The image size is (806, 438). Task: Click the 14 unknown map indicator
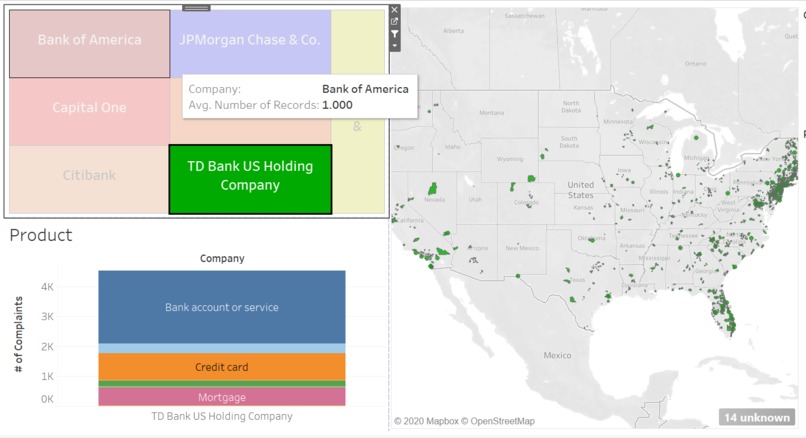click(757, 417)
